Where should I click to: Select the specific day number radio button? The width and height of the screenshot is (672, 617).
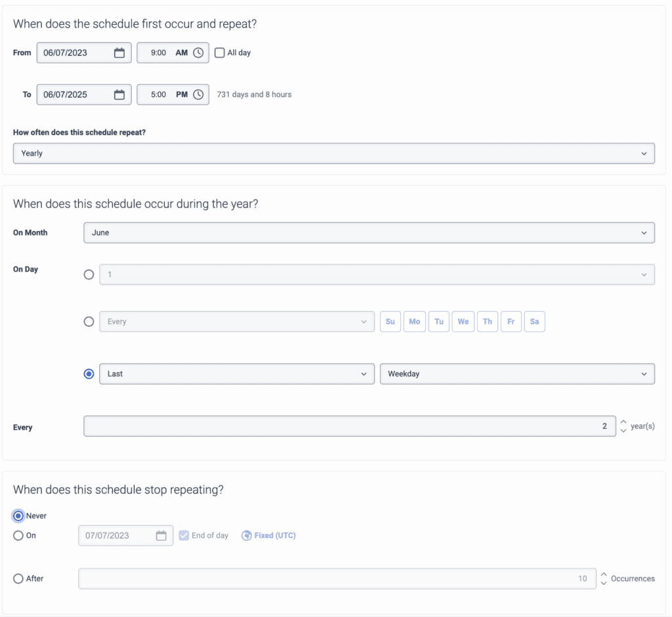coord(89,274)
